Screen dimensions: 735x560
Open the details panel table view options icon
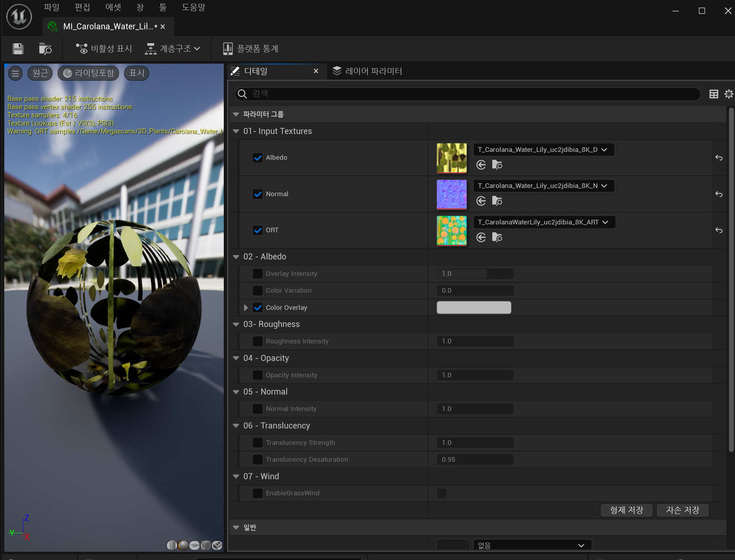[x=714, y=94]
